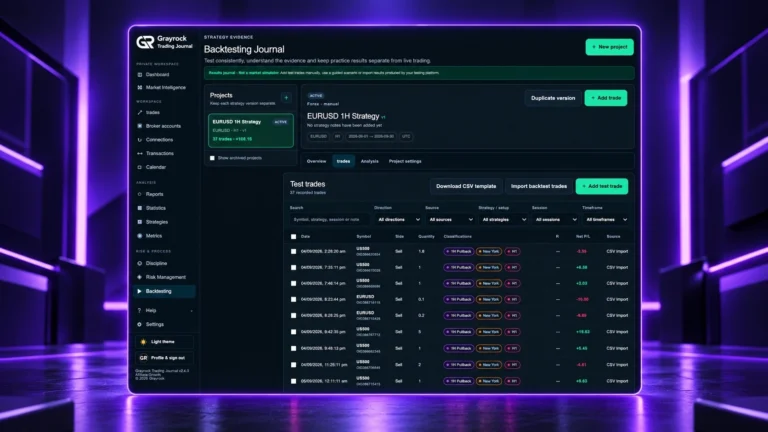Open the All strategies dropdown
Viewport: 768px width, 432px height.
pyautogui.click(x=504, y=220)
